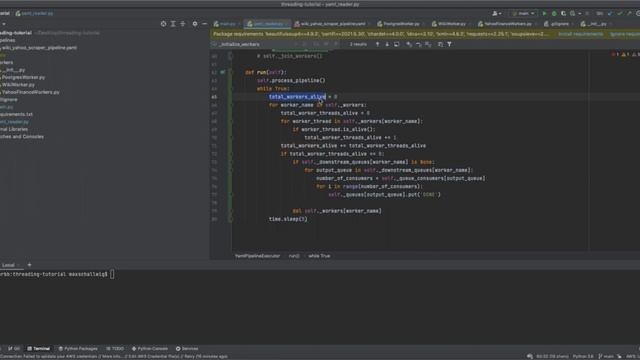Open PostgresWorker.py in project tree
The image size is (640, 360).
pos(23,77)
